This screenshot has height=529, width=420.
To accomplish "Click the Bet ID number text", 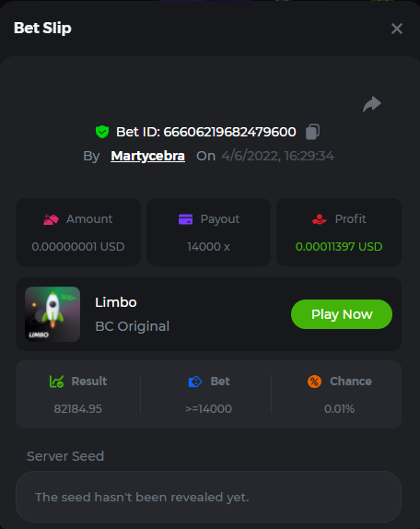I will 230,132.
